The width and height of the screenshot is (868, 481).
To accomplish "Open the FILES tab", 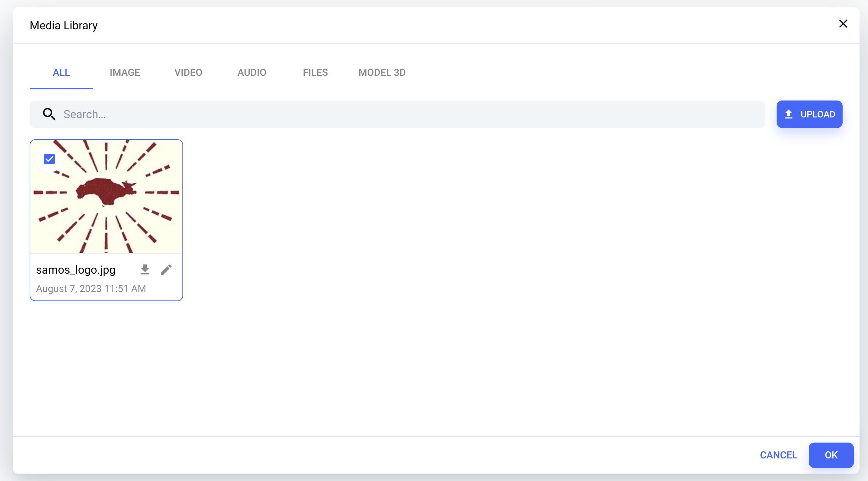I will (x=315, y=72).
